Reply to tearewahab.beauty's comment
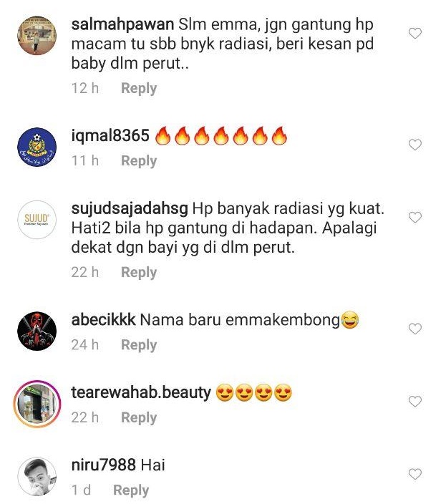 [x=139, y=418]
